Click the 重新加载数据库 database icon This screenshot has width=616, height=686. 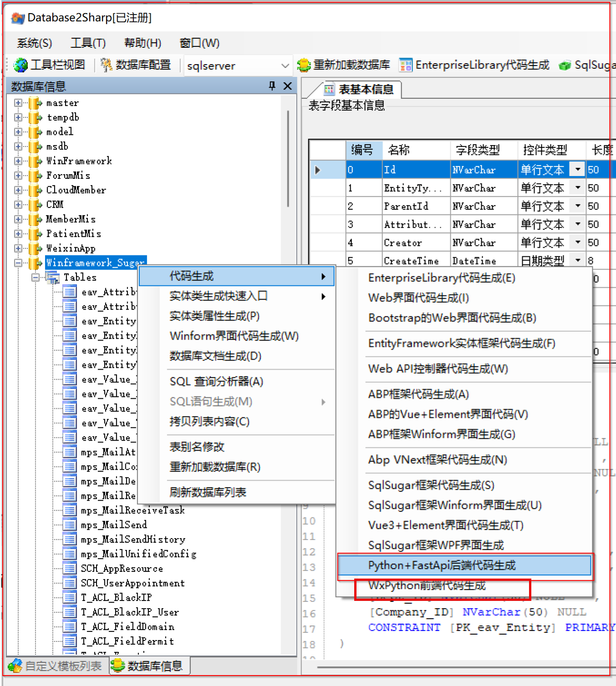(304, 65)
